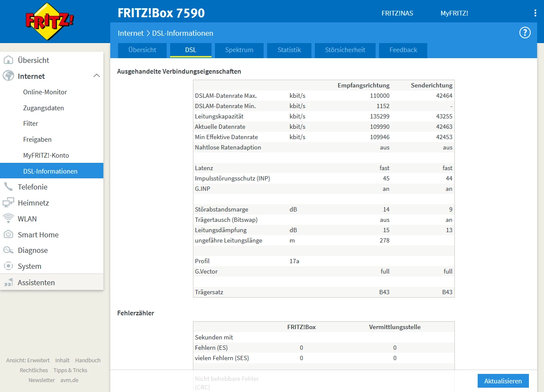Open MyFRITZ! link in header
The image size is (544, 392).
454,13
